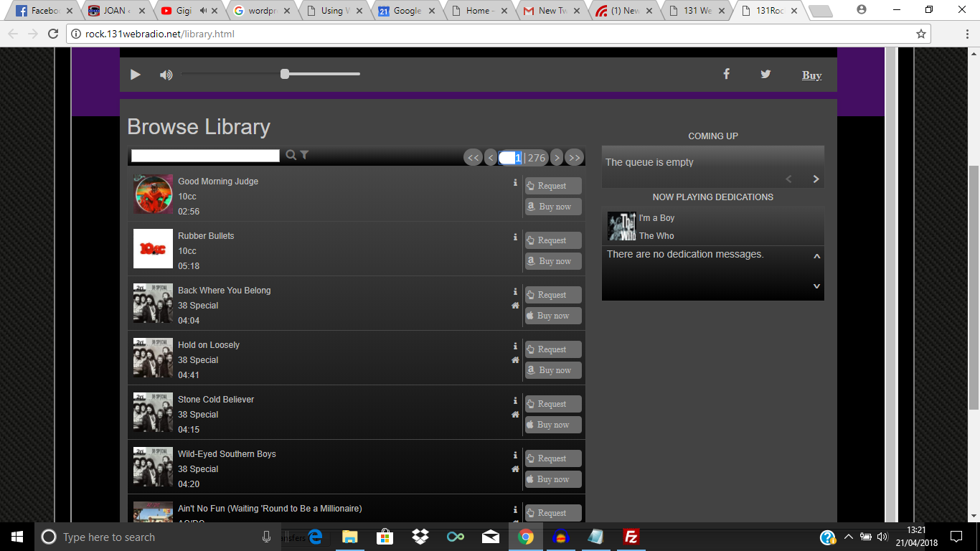Screen dimensions: 980x551
Task: Click the Buy link in the player bar
Action: [x=811, y=75]
